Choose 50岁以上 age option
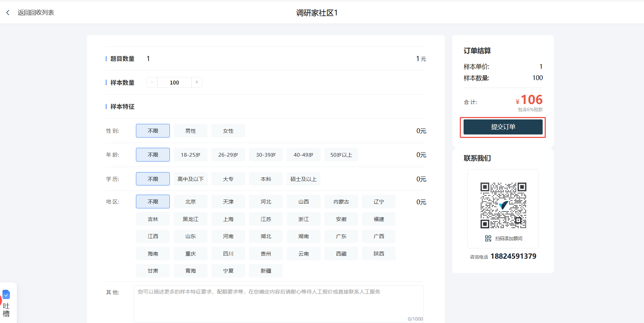 tap(341, 155)
